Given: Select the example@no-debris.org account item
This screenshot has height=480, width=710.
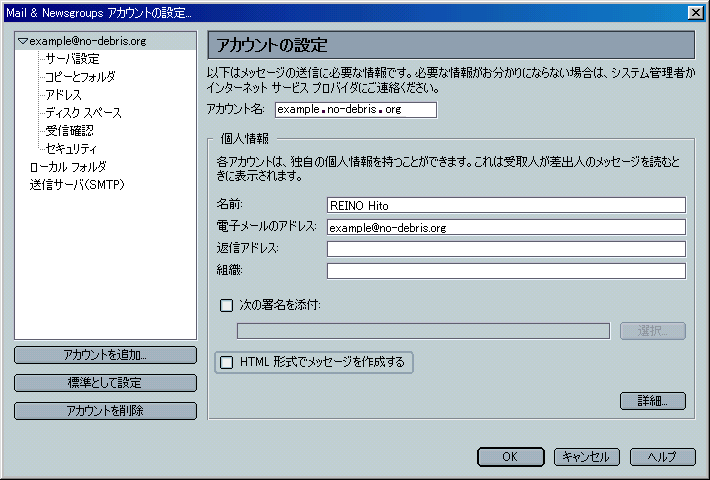Looking at the screenshot, I should [x=88, y=41].
